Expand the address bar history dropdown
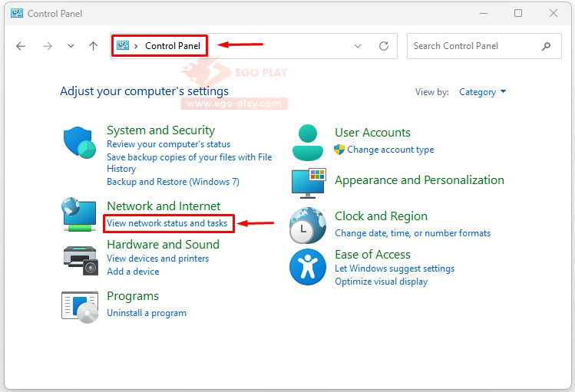 (358, 46)
